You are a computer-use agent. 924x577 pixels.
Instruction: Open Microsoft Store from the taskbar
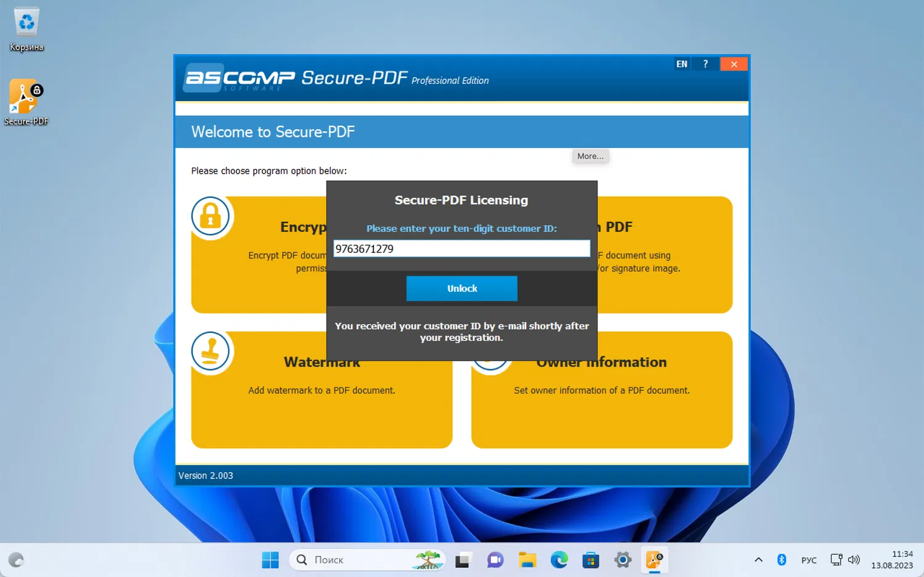[x=591, y=560]
